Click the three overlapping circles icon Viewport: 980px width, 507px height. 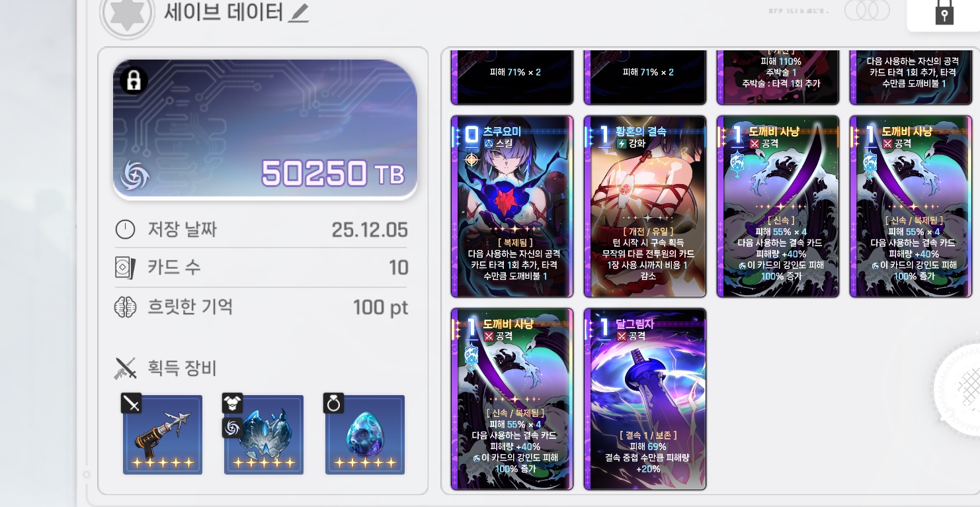click(x=867, y=11)
